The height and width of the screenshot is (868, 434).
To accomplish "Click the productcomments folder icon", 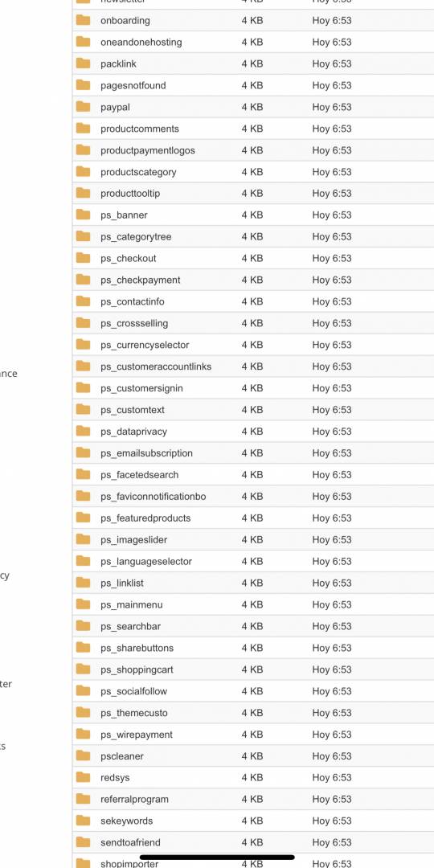I will coord(83,129).
